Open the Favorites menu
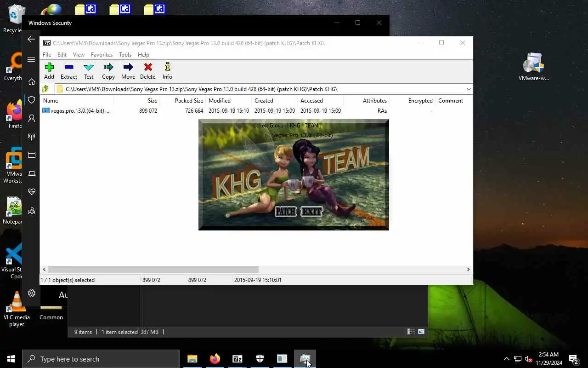This screenshot has height=368, width=588. point(102,55)
